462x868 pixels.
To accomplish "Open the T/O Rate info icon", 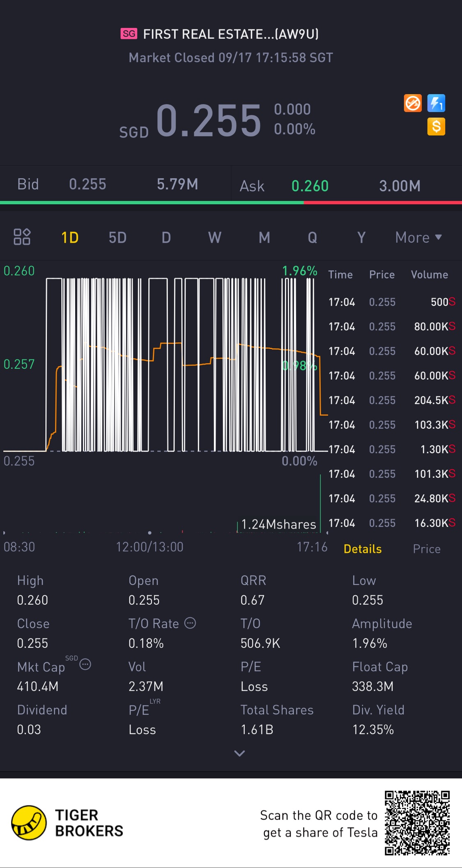I will (x=190, y=623).
